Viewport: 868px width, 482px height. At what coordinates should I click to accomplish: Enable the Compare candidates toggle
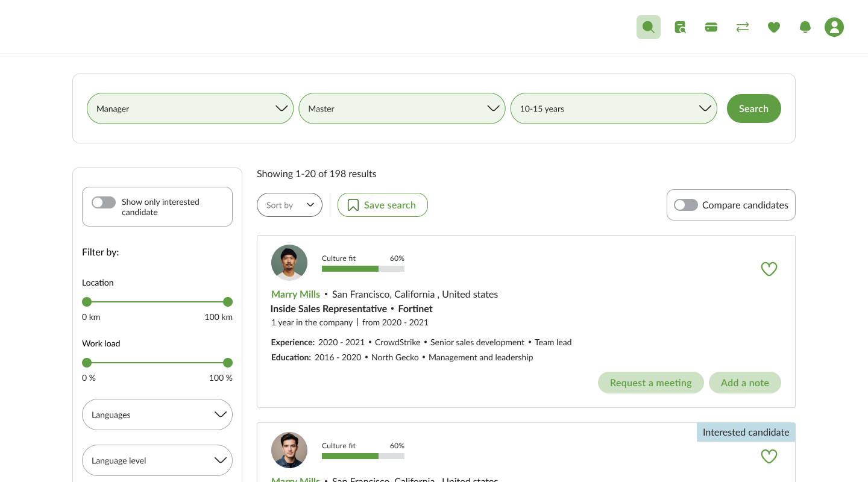click(x=686, y=205)
